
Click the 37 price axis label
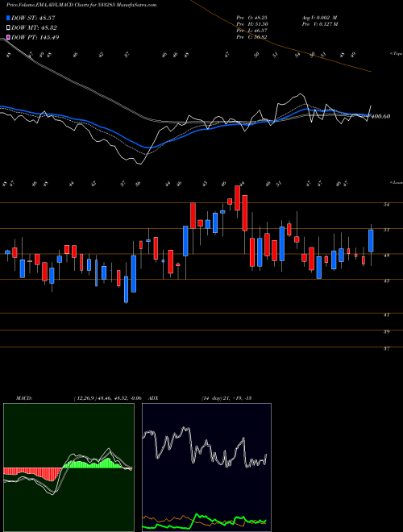tap(386, 348)
